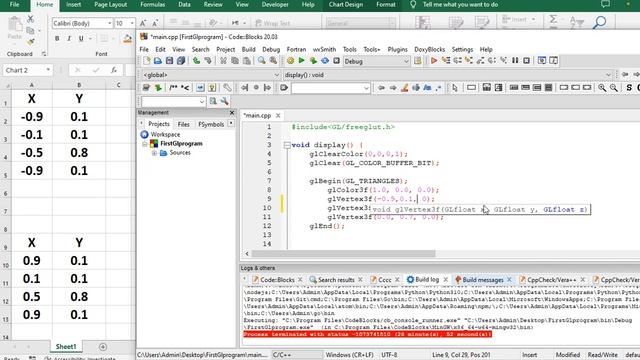Open the <global> scope dropdown

[276, 75]
